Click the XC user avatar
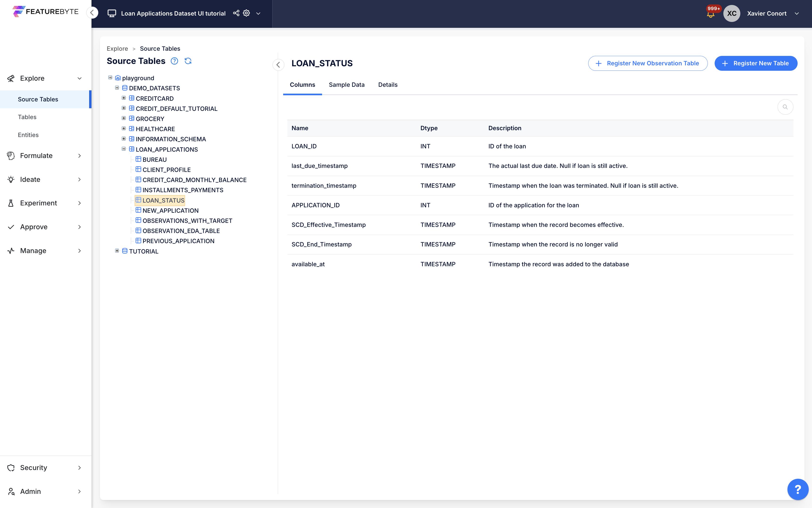Screen dimensions: 812x508 [732, 13]
